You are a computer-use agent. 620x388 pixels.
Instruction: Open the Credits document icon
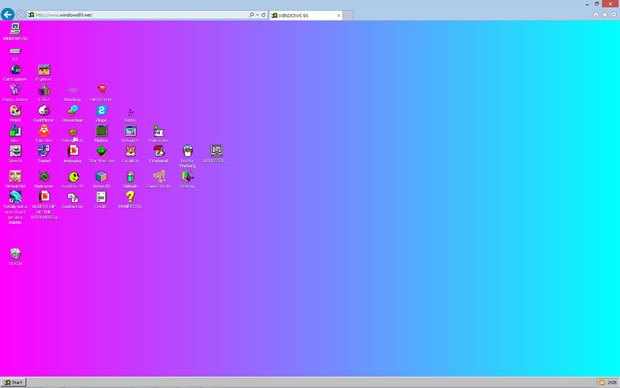click(x=101, y=200)
